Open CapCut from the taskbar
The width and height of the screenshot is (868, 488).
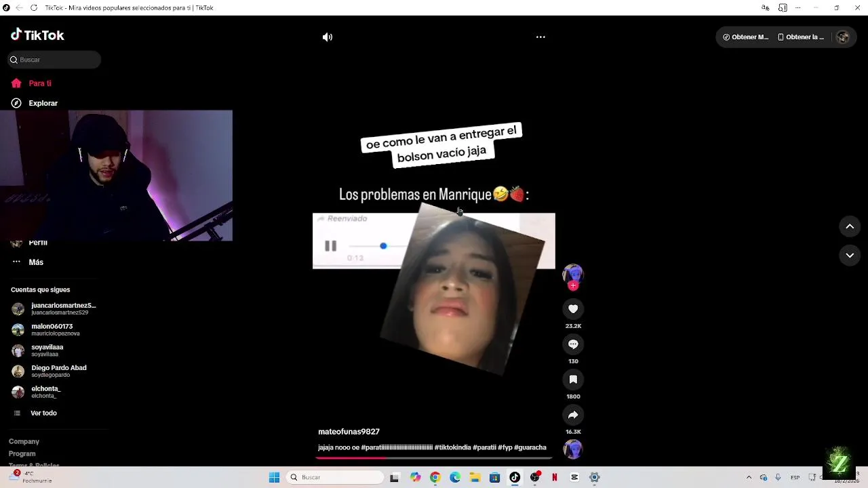coord(574,478)
